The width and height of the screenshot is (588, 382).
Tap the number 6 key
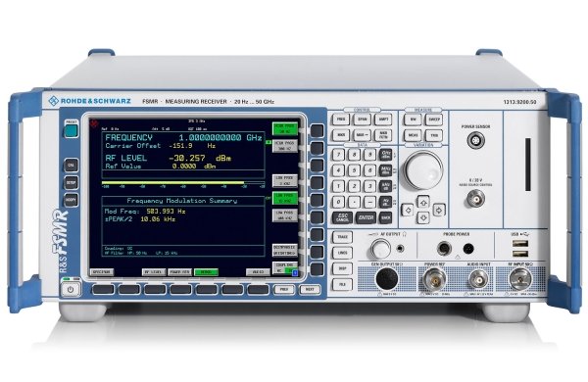pyautogui.click(x=369, y=170)
